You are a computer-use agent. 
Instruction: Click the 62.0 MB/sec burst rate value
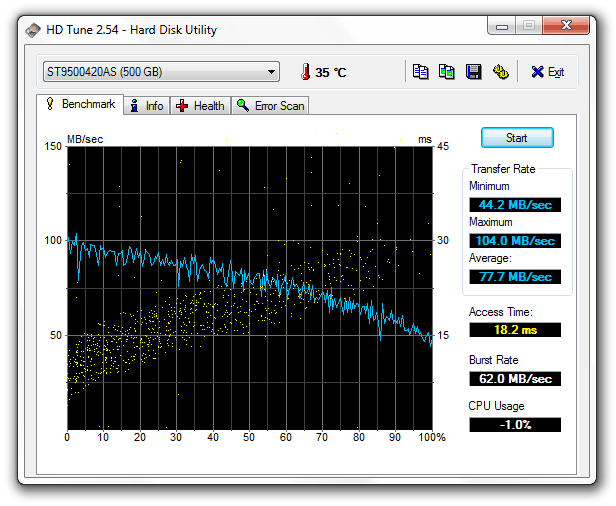pyautogui.click(x=515, y=379)
